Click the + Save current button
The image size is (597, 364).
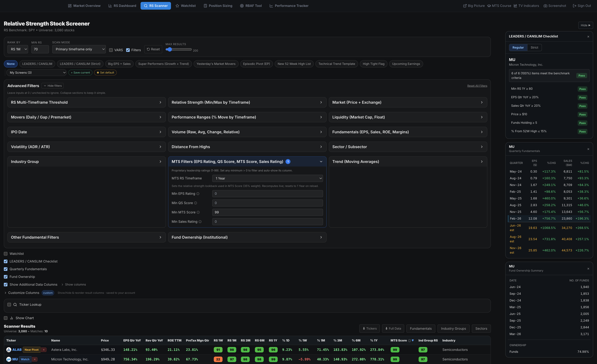80,72
